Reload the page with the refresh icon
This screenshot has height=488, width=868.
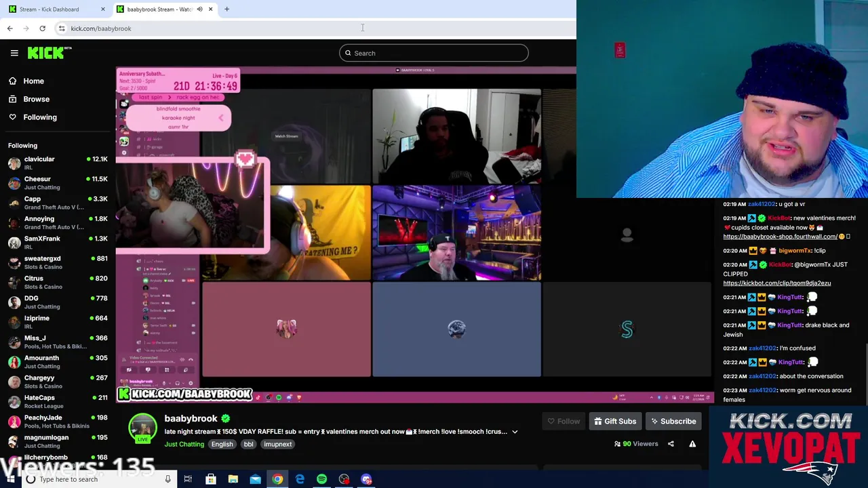(x=42, y=28)
